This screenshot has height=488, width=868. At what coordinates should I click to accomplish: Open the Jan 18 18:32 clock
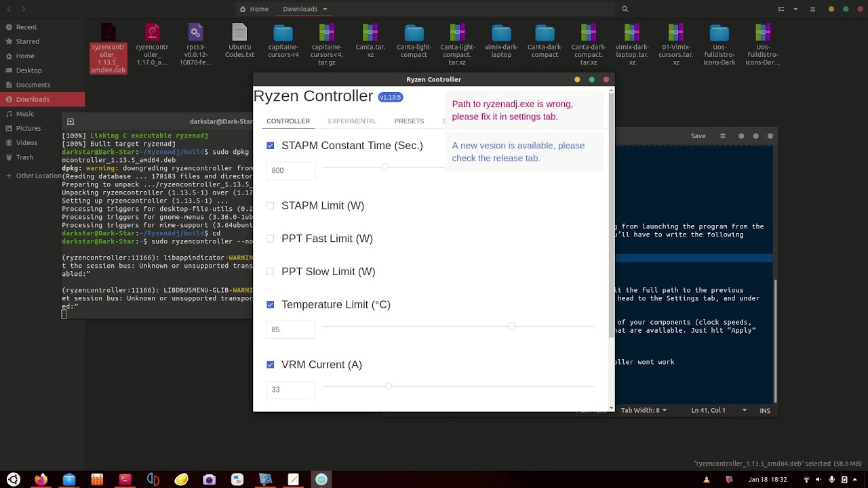768,480
